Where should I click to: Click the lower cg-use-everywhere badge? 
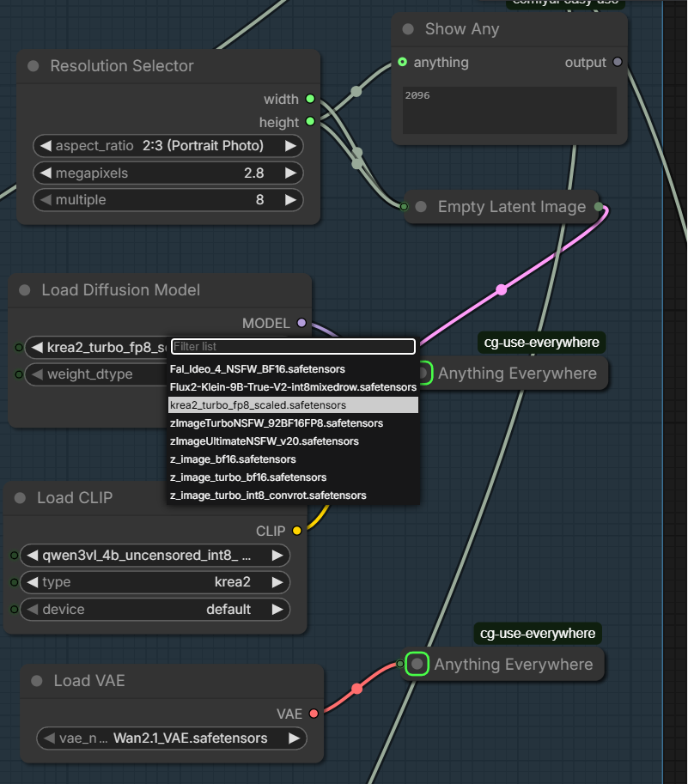pos(538,634)
